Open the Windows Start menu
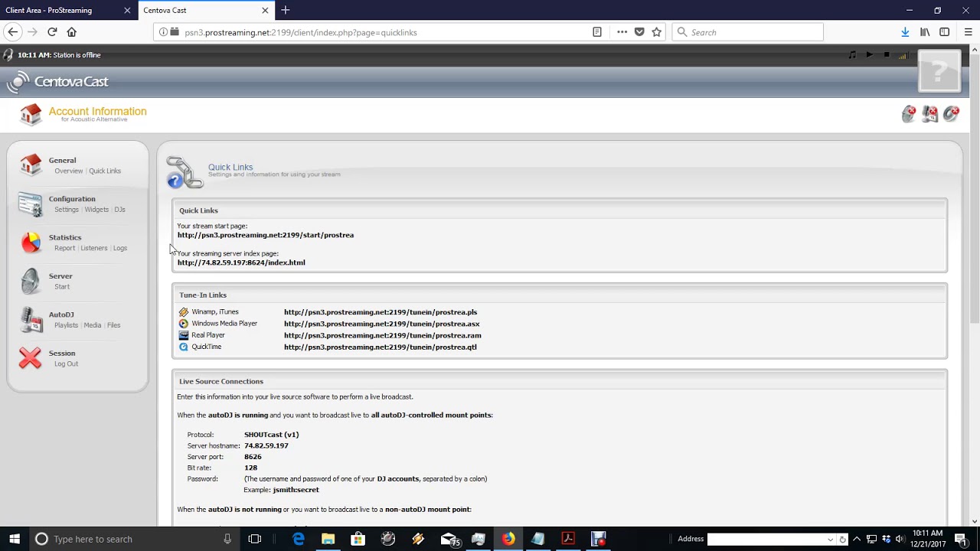Viewport: 980px width, 551px height. 14,539
